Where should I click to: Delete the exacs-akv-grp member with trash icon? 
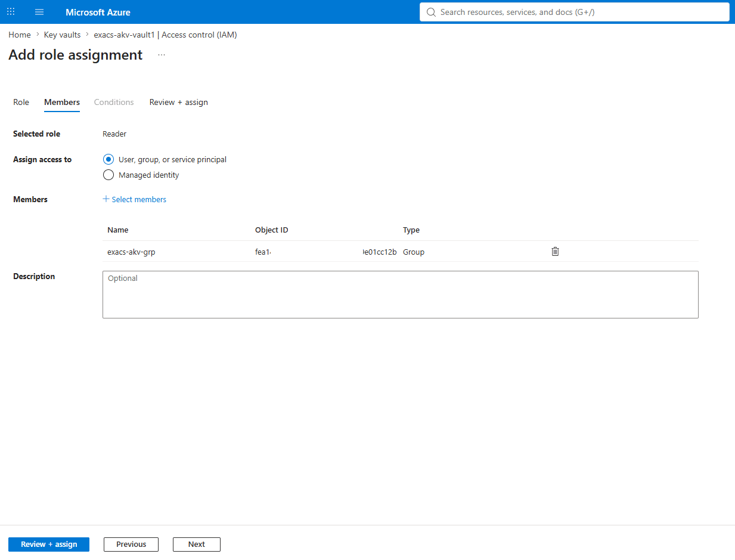click(555, 252)
